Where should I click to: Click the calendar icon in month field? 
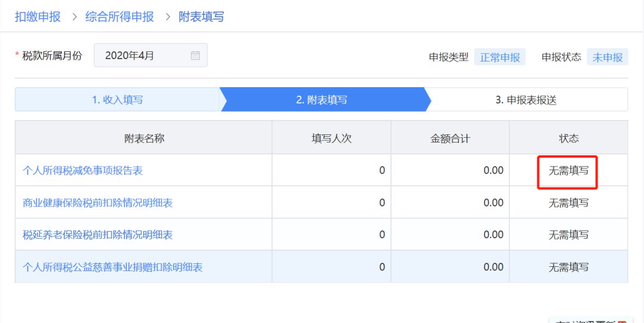[x=195, y=56]
